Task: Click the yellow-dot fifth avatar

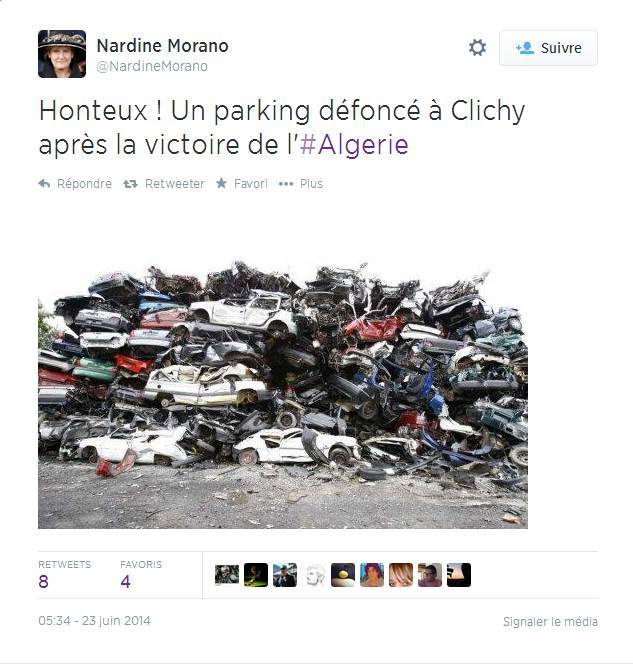Action: point(343,575)
